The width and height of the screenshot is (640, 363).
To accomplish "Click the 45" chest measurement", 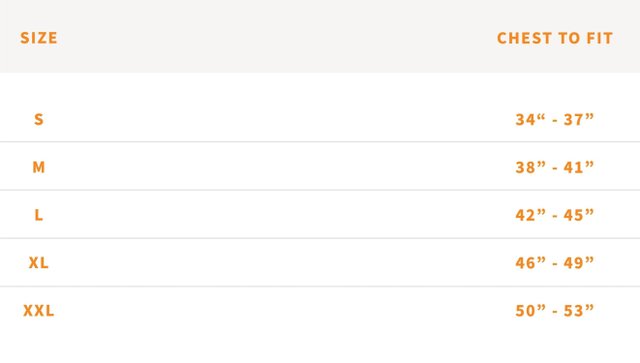I will [579, 215].
